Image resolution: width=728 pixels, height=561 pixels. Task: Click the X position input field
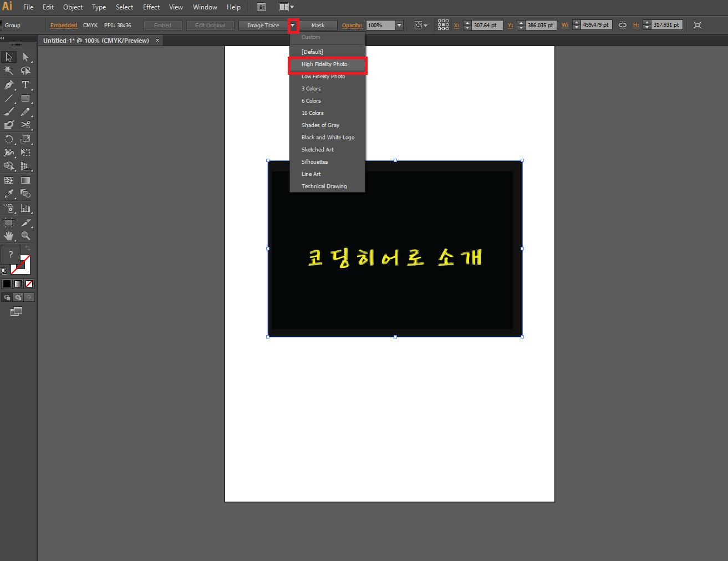(487, 25)
